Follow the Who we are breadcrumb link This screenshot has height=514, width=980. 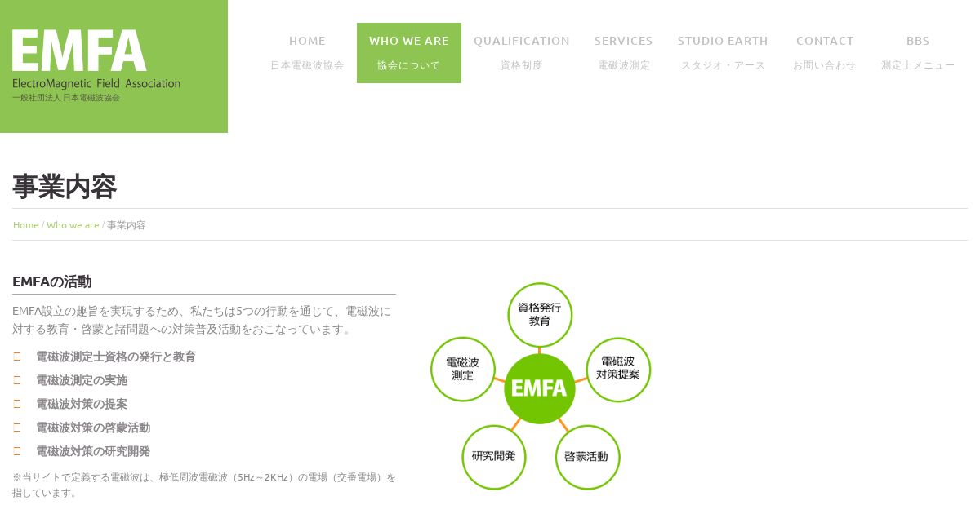pos(73,225)
